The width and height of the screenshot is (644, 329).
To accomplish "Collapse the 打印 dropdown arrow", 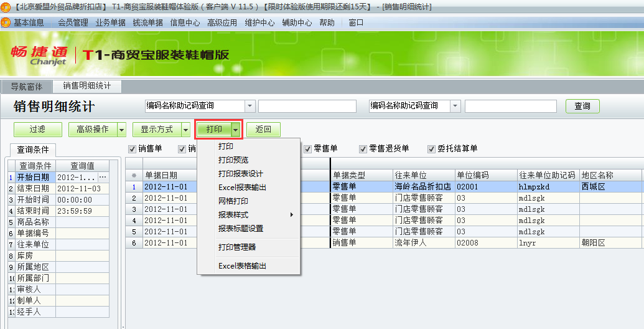I will (236, 130).
